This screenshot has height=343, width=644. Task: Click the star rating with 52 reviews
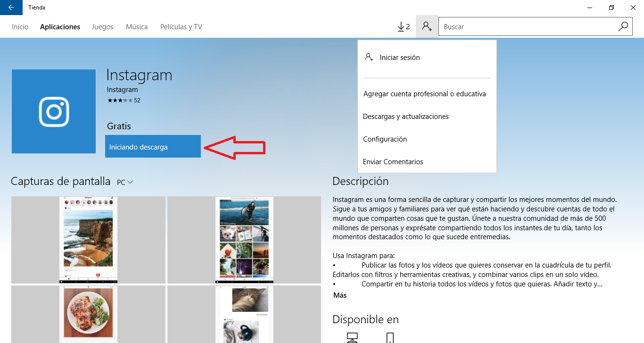tap(124, 100)
